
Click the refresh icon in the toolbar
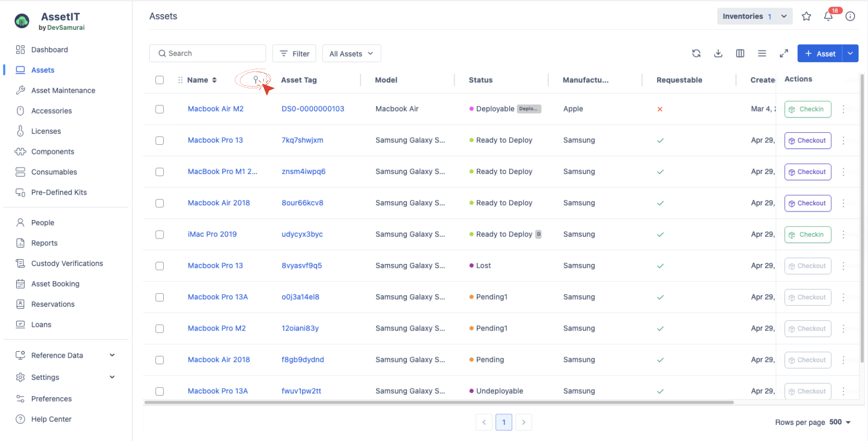tap(696, 53)
